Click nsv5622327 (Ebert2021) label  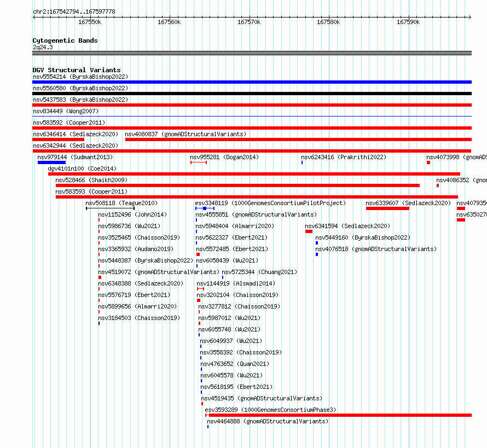coord(231,237)
